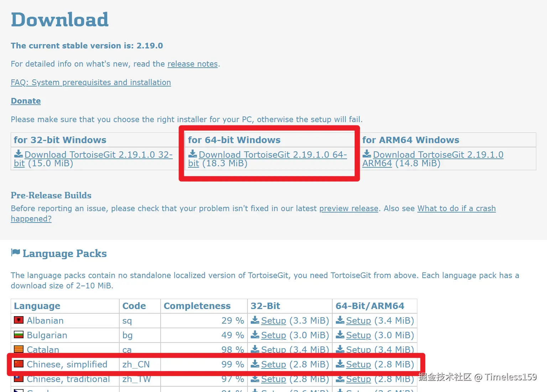The image size is (547, 392).
Task: Follow the Donate link
Action: (26, 101)
